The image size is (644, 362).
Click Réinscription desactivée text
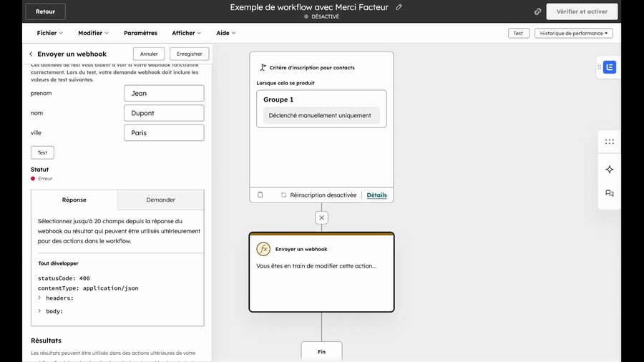tap(323, 195)
